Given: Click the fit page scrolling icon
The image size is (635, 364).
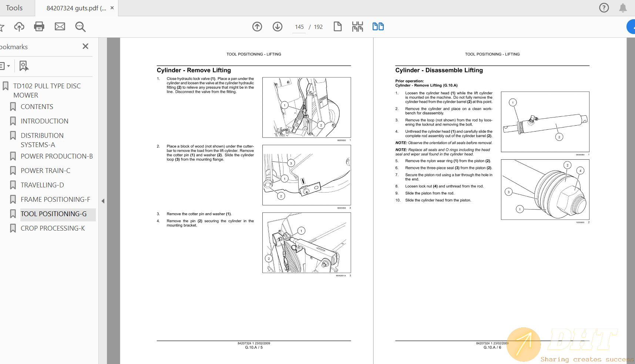Looking at the screenshot, I should point(357,27).
